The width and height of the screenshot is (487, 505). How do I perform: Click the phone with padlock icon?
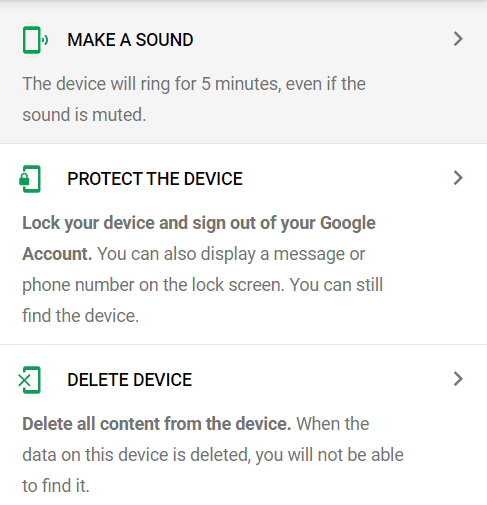click(30, 179)
